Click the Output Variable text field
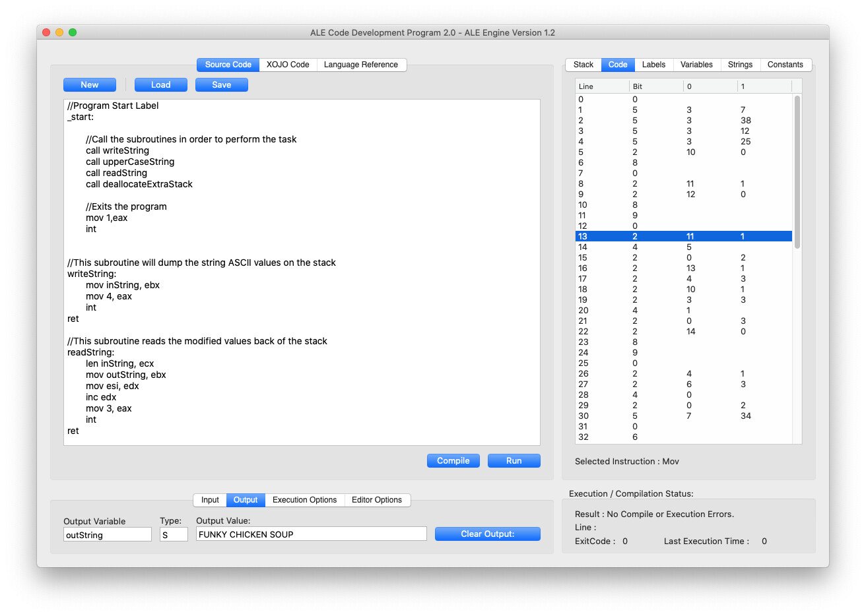The height and width of the screenshot is (616, 866). (108, 535)
